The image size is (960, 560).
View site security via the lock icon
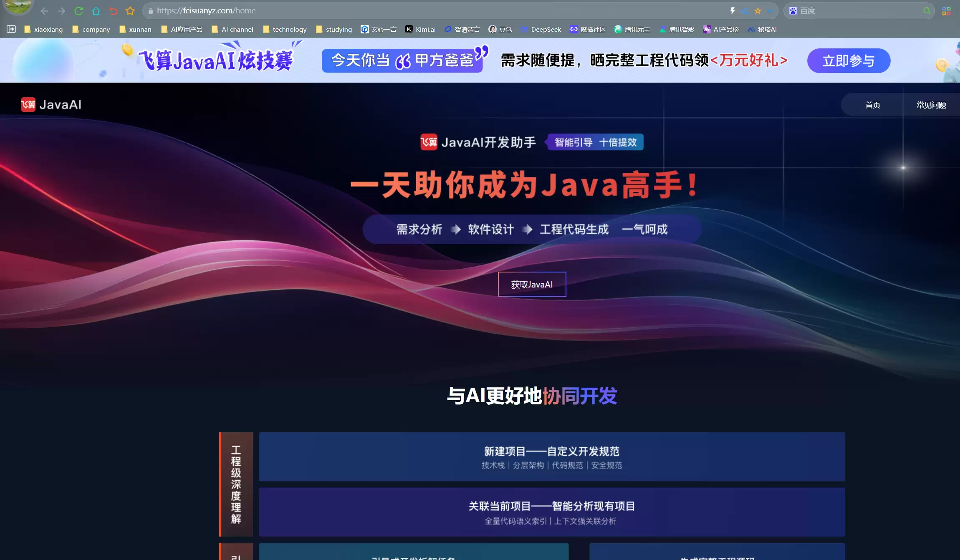pos(151,11)
